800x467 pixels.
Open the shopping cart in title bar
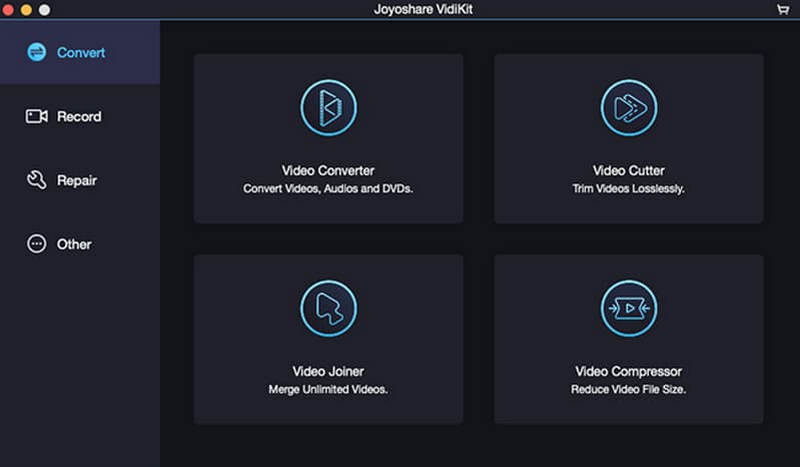pyautogui.click(x=782, y=9)
